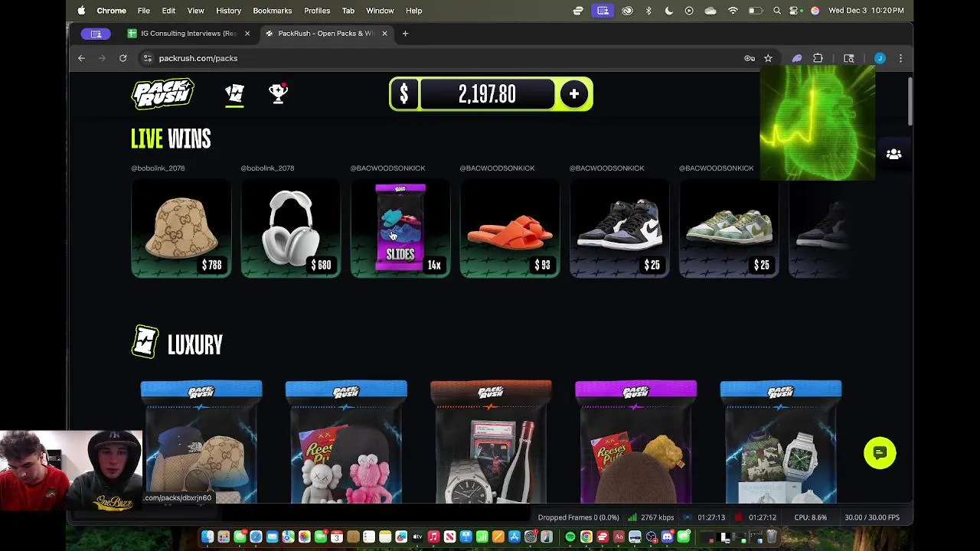Image resolution: width=980 pixels, height=551 pixels.
Task: Click the Chrome profile avatar J
Action: click(880, 58)
